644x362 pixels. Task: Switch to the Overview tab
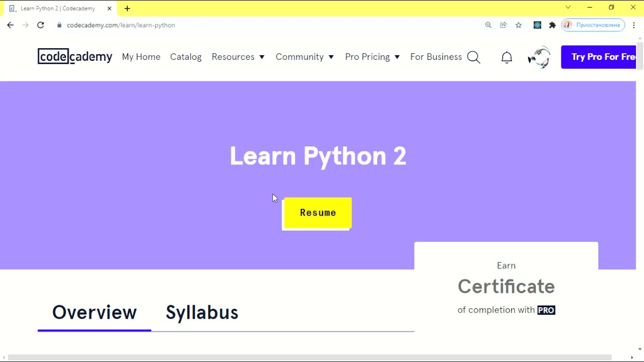tap(95, 313)
